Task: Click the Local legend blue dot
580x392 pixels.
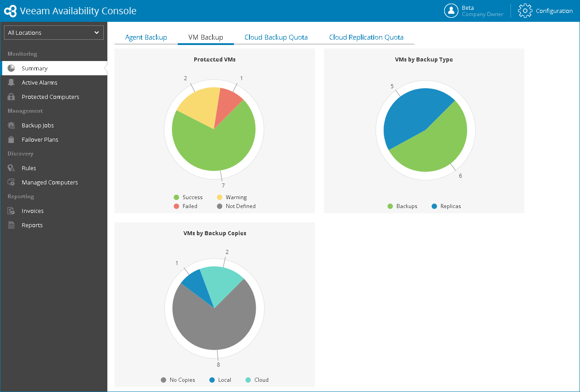Action: pyautogui.click(x=212, y=380)
